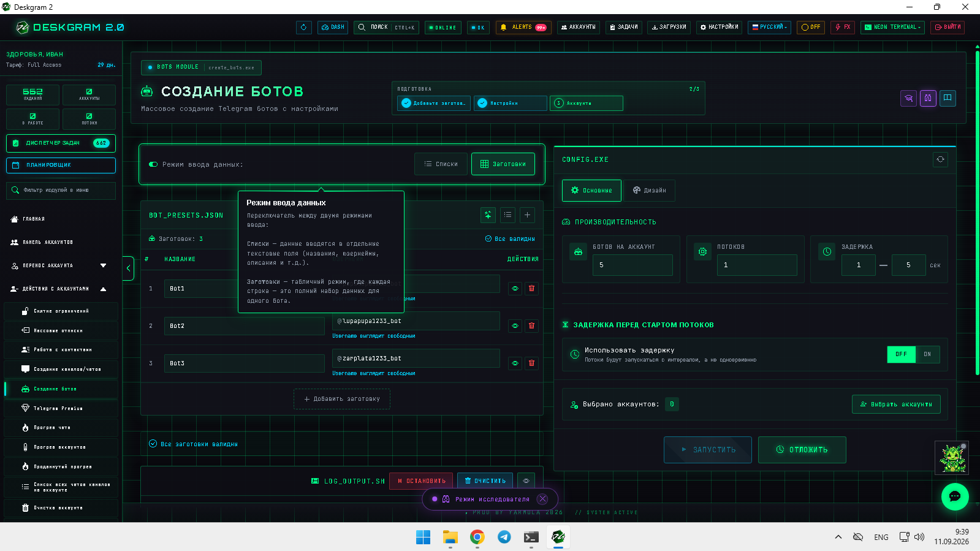Edit the Bot2 name field
The image size is (980, 551).
click(x=244, y=326)
